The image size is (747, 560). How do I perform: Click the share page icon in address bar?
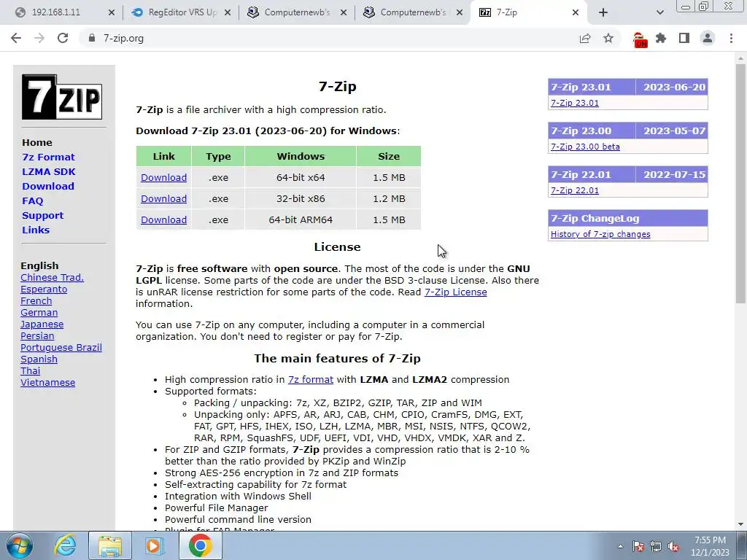(x=585, y=38)
